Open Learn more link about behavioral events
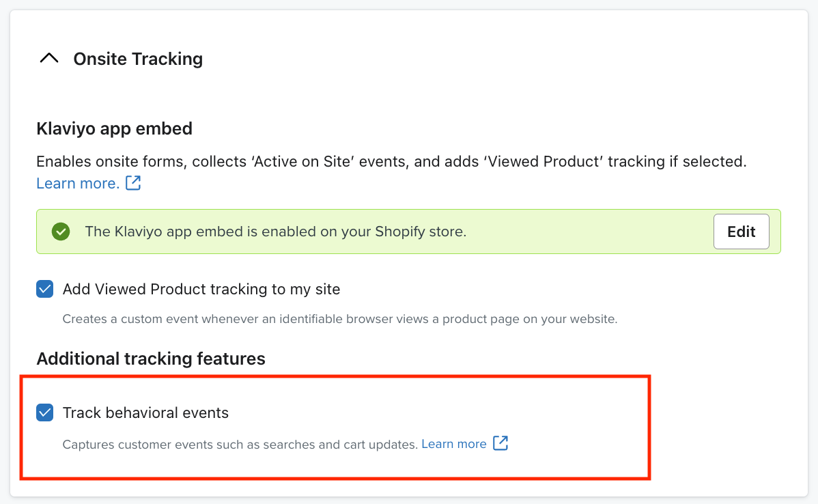 point(454,444)
